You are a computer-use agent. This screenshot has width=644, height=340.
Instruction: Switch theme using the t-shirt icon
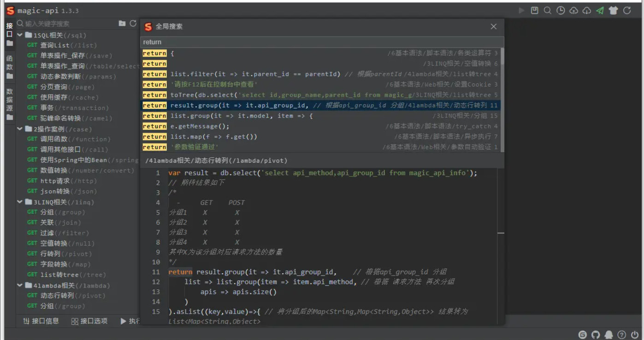[613, 11]
